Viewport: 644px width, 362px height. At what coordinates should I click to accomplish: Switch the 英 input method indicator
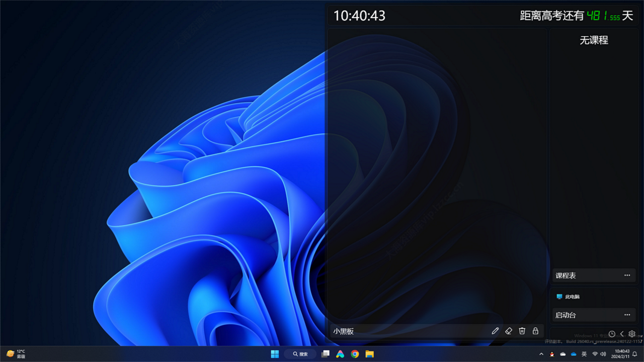pos(584,354)
